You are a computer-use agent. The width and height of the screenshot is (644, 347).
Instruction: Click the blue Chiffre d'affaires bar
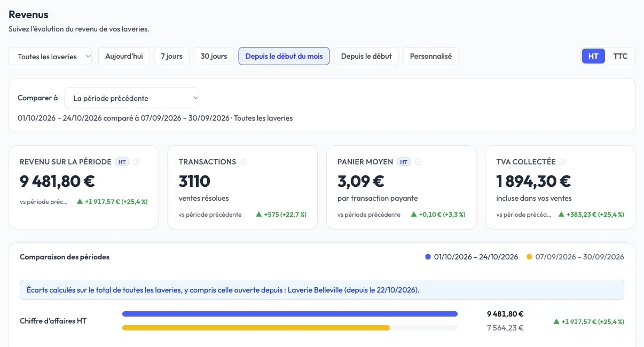click(x=290, y=314)
